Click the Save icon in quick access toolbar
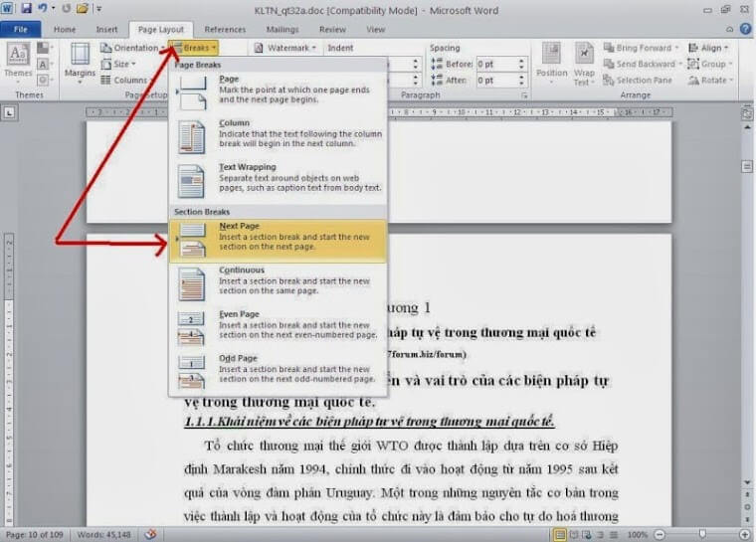 point(27,8)
